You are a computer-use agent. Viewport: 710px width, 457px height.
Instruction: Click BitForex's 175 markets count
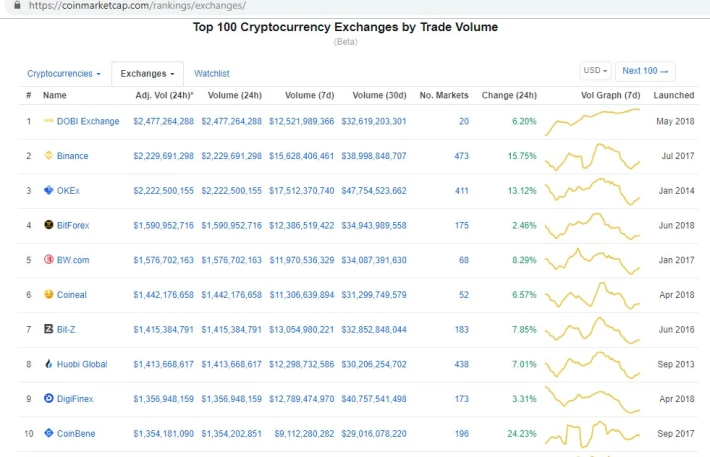[x=461, y=225]
